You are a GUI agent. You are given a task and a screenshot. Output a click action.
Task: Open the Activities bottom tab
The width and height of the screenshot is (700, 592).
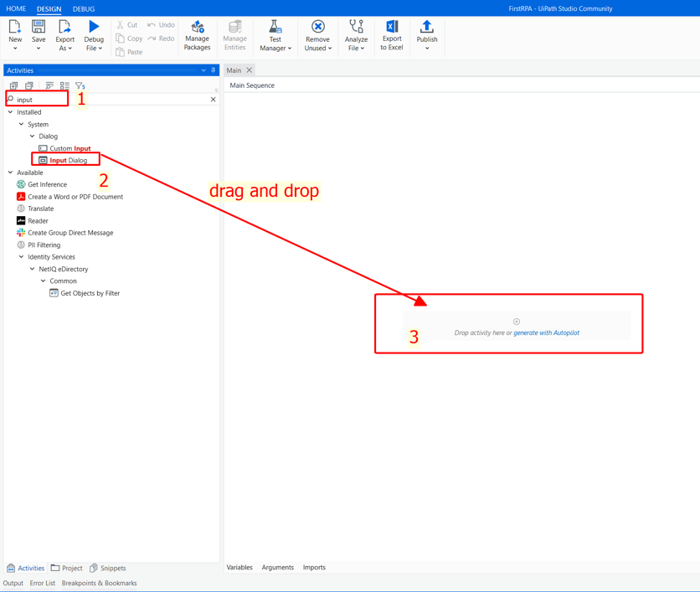(26, 568)
